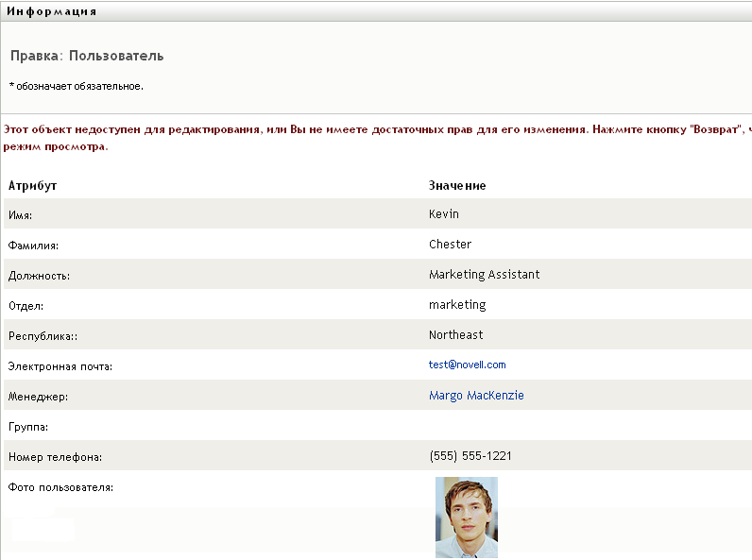
Task: Click the Информация panel title bar
Action: [51, 11]
